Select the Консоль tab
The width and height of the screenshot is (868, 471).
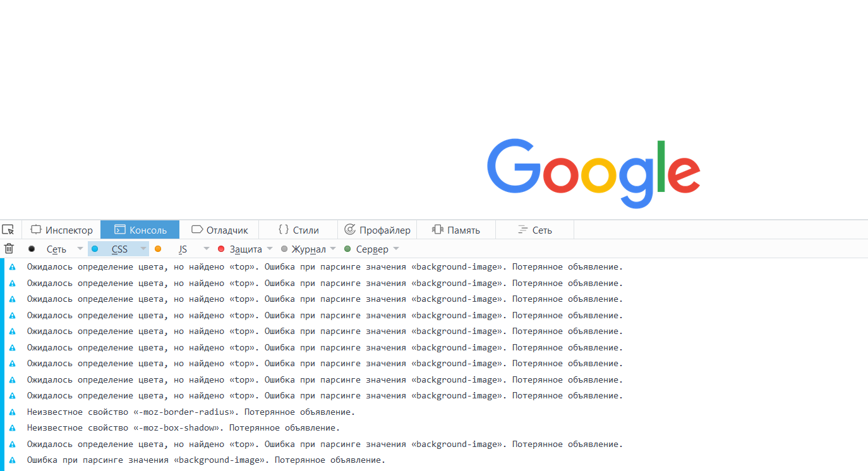[140, 230]
